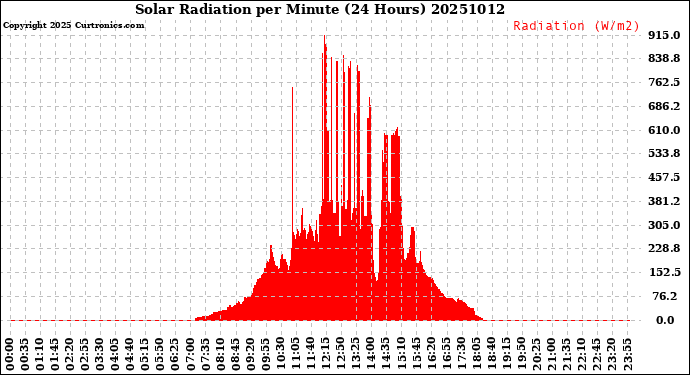This screenshot has width=690, height=375.
Task: Click the 19:15 time label
Action: click(x=506, y=355)
